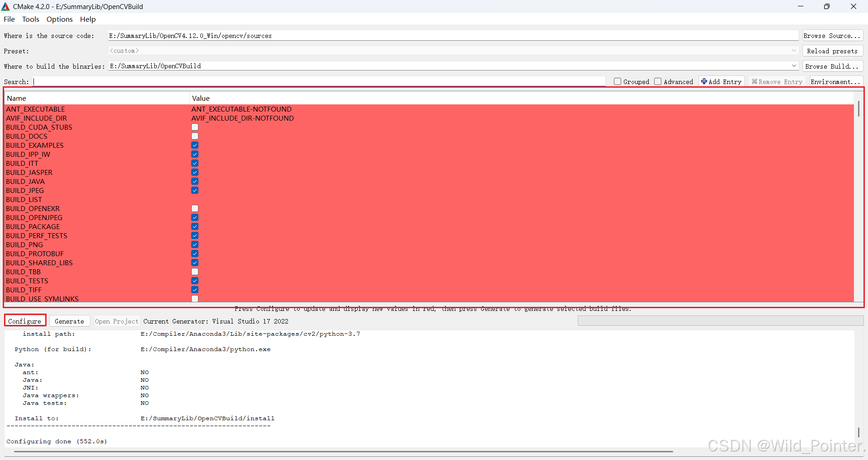Restore down the CMake window
868x460 pixels.
coord(826,6)
